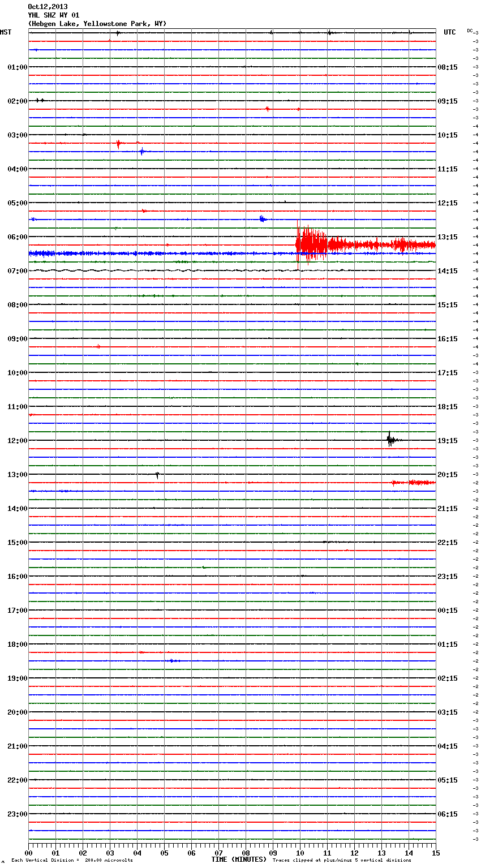481x868 pixels.
Task: Select the 16:00 MST time label
Action: point(18,577)
